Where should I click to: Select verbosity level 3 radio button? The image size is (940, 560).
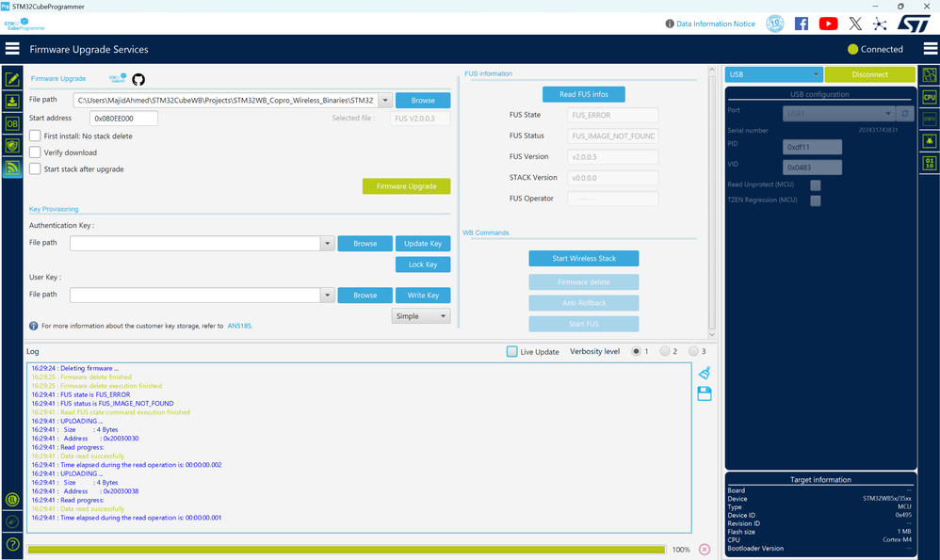[693, 352]
